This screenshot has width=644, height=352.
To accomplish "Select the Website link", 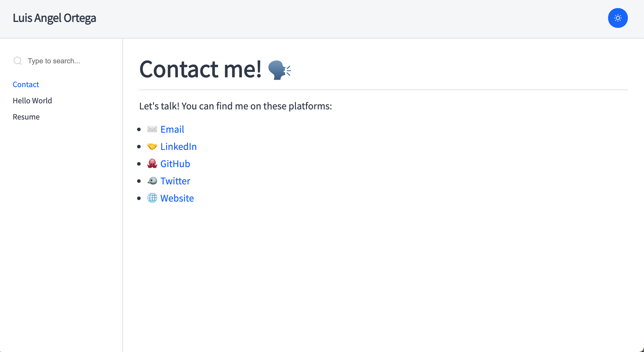I will 177,198.
